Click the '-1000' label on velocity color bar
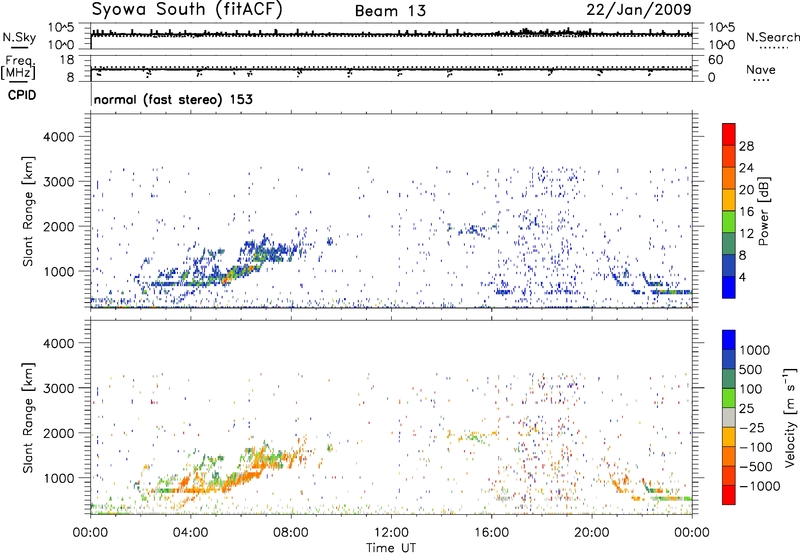Image resolution: width=800 pixels, height=554 pixels. pos(760,486)
